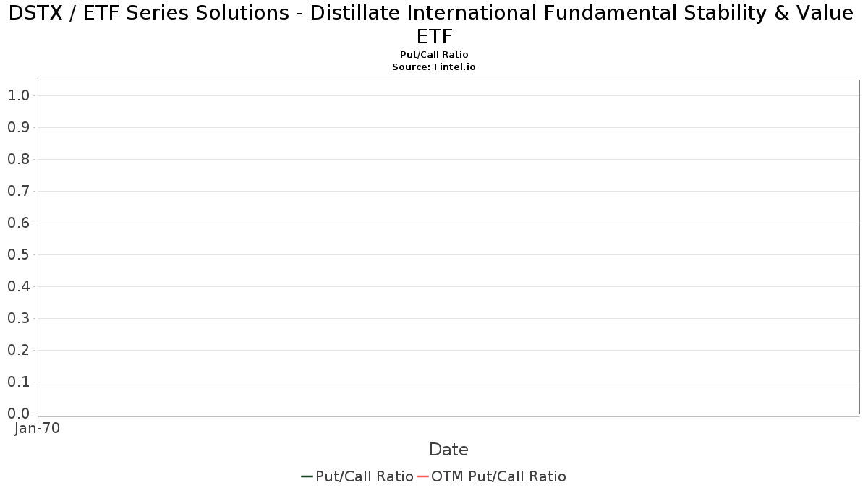
Task: Select the Jan-70 x-axis tick label
Action: (x=38, y=428)
